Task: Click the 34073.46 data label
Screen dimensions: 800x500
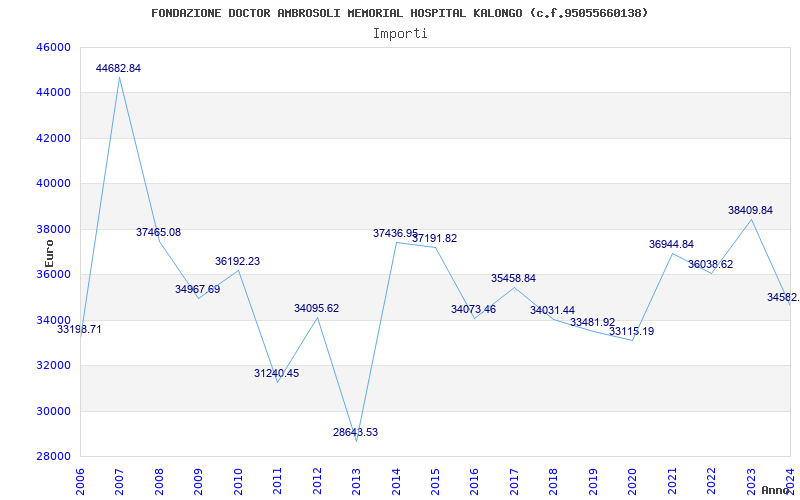Action: tap(473, 310)
